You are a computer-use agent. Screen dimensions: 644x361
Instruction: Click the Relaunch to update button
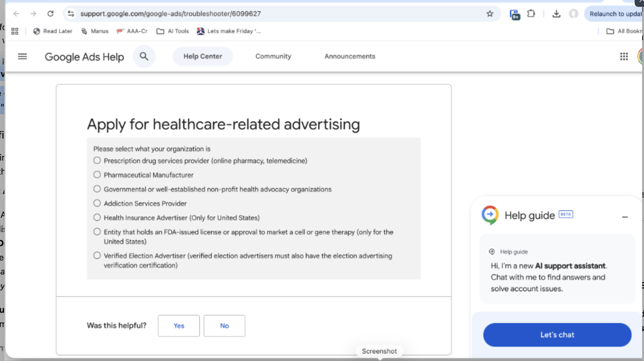(614, 14)
